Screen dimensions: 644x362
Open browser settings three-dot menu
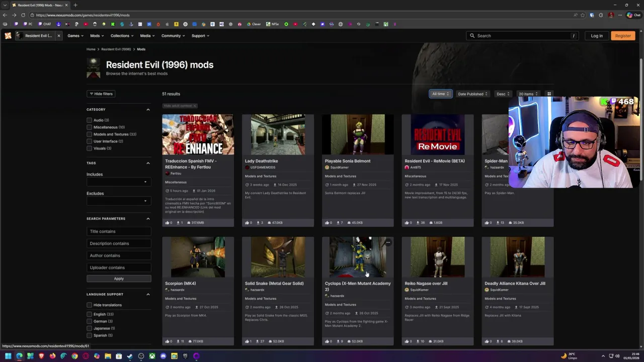pyautogui.click(x=620, y=15)
